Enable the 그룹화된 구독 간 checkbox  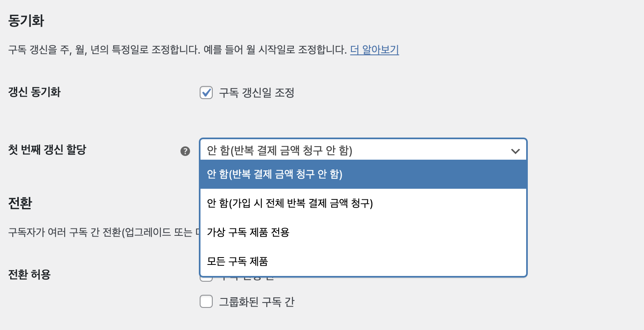(206, 301)
